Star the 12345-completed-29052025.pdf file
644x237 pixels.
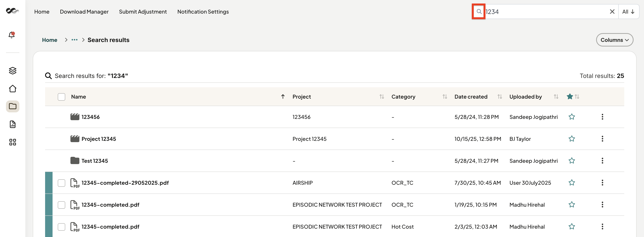tap(572, 183)
